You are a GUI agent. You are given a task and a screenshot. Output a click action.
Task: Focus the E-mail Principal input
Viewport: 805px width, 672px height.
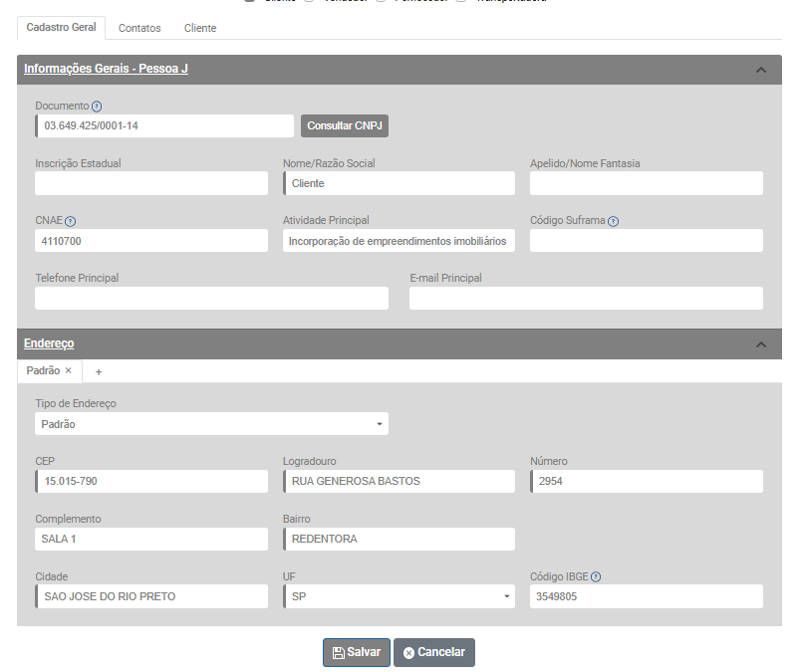pyautogui.click(x=586, y=299)
